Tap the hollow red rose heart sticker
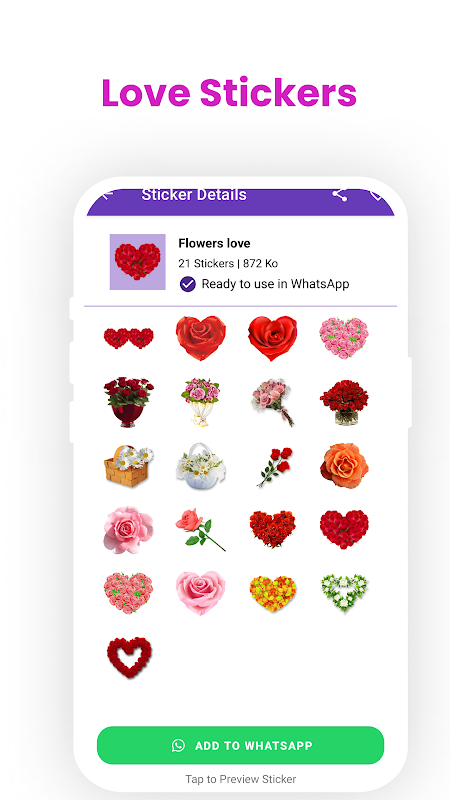The width and height of the screenshot is (450, 800). coord(129,657)
